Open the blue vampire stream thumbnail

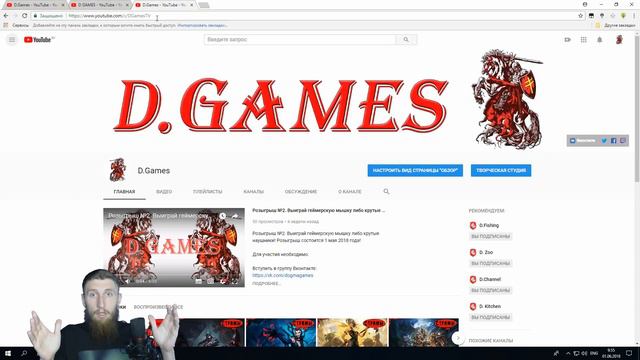click(x=281, y=333)
